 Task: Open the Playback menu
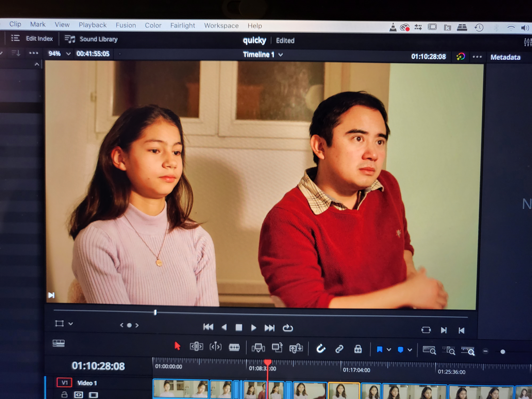pyautogui.click(x=93, y=25)
